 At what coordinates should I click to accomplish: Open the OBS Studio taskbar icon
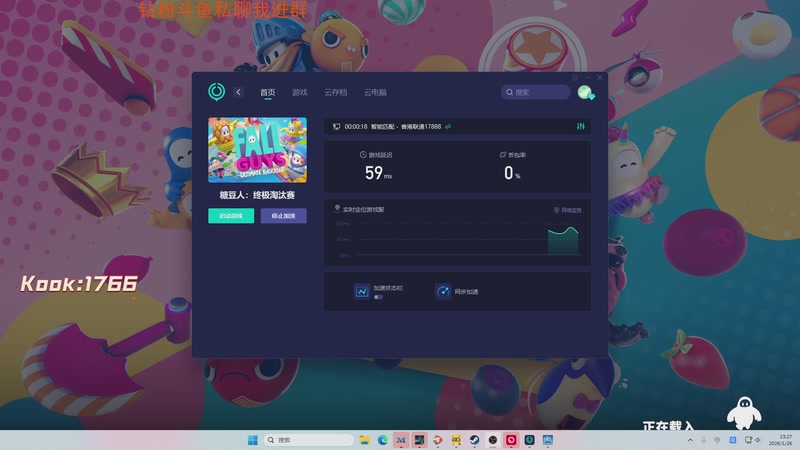[x=493, y=440]
